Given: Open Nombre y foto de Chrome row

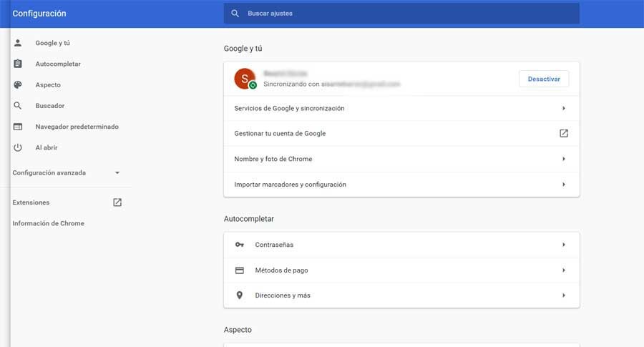Looking at the screenshot, I should click(x=401, y=159).
